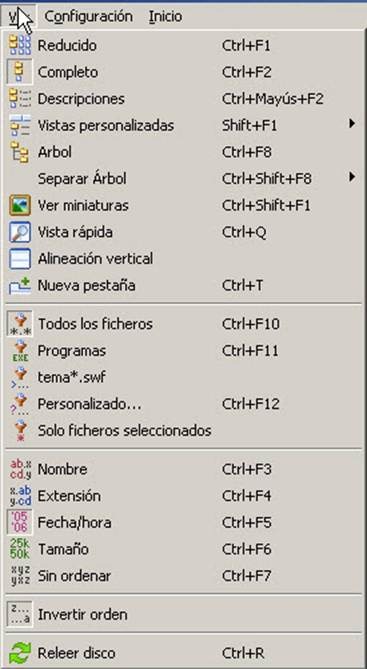
Task: Toggle the Invertir orden option
Action: [x=184, y=614]
